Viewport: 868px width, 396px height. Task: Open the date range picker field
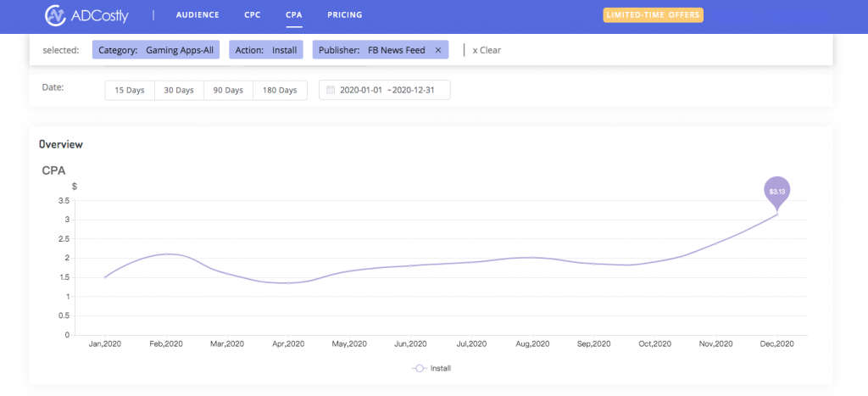pos(385,90)
